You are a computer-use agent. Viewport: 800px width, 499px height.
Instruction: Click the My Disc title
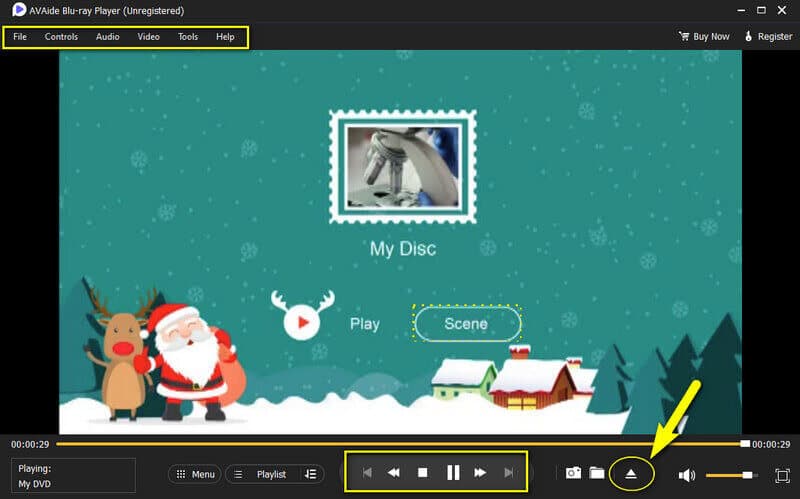click(x=403, y=249)
